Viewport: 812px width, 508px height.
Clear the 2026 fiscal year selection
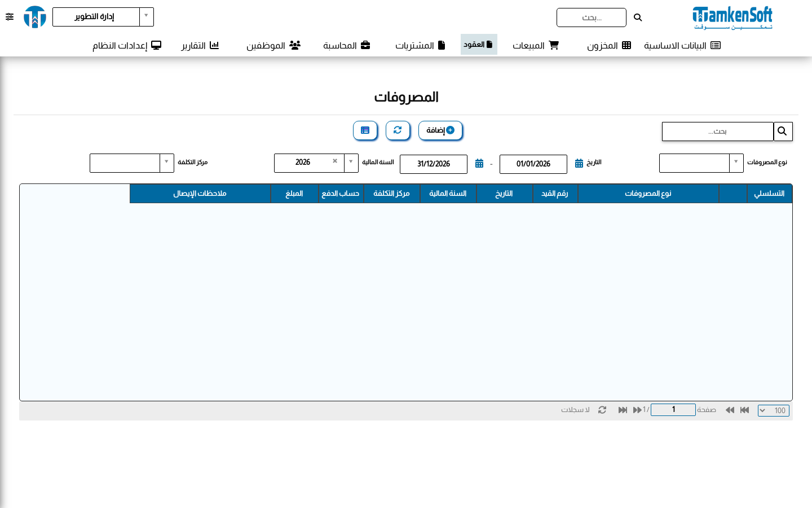[335, 161]
